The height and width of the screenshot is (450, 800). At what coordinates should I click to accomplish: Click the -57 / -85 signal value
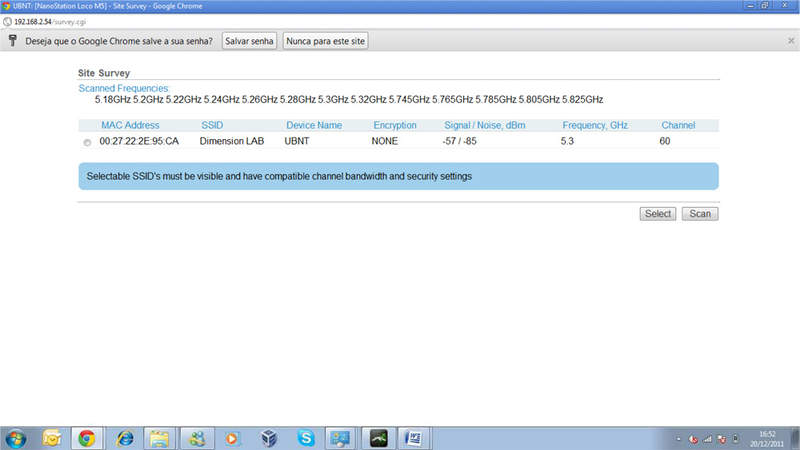point(460,141)
